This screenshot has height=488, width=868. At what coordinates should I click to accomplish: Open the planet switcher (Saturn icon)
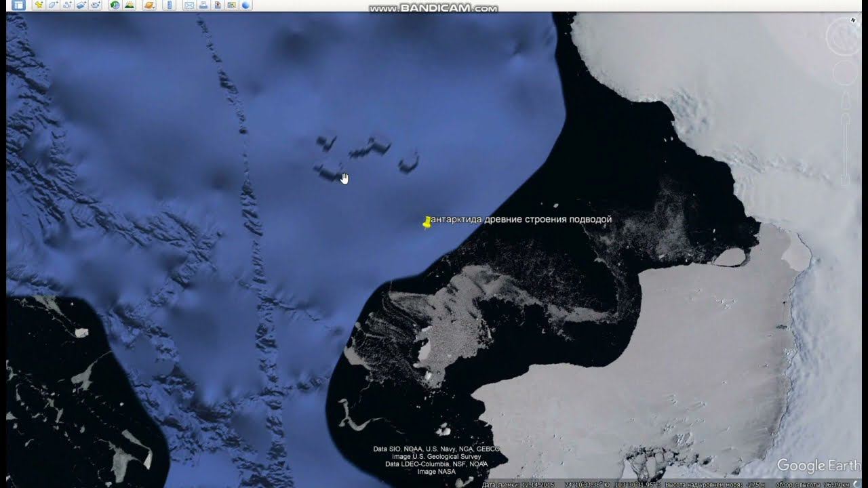(149, 5)
